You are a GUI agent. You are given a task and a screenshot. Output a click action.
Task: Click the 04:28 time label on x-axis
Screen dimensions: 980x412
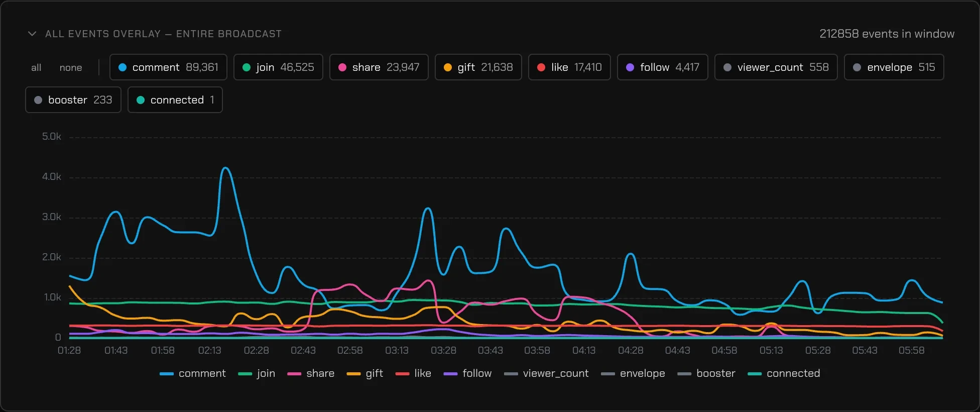pos(631,350)
